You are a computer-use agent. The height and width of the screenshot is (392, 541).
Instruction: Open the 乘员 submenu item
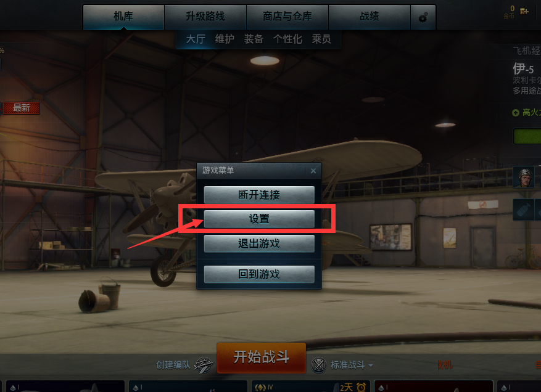[x=321, y=39]
